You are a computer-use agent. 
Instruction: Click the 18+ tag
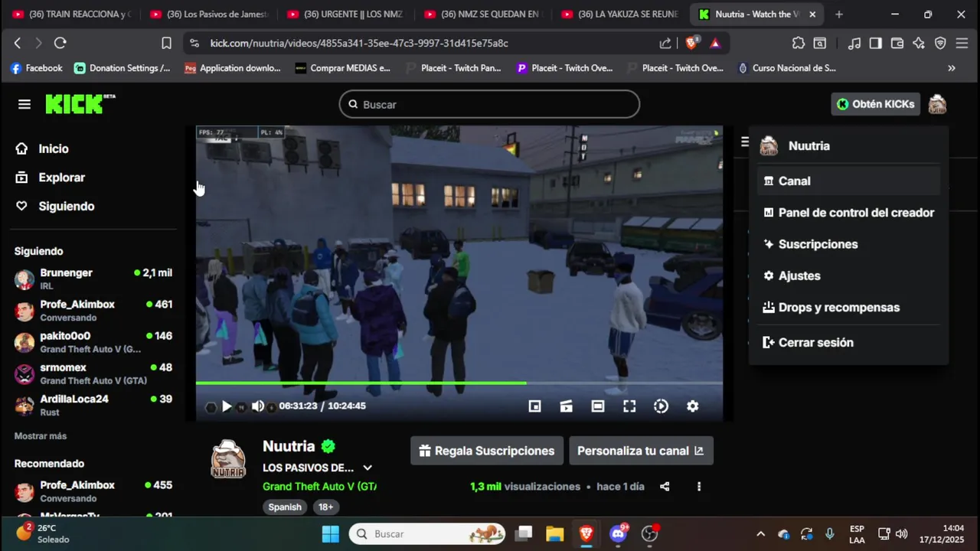(325, 507)
